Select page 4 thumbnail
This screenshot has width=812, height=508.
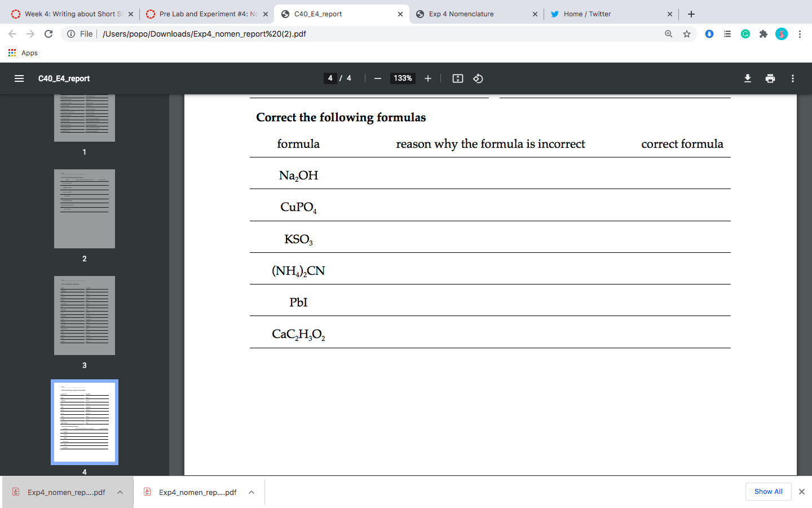[x=85, y=422]
